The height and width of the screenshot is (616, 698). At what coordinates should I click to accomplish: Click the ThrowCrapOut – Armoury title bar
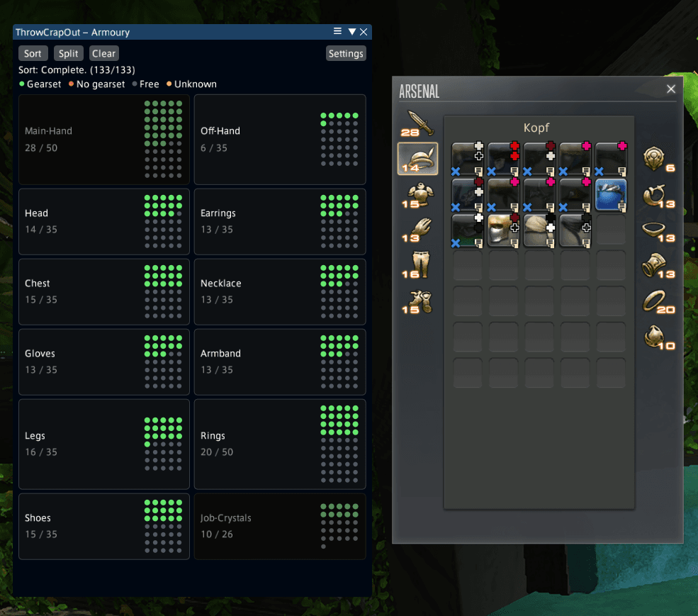coord(192,32)
